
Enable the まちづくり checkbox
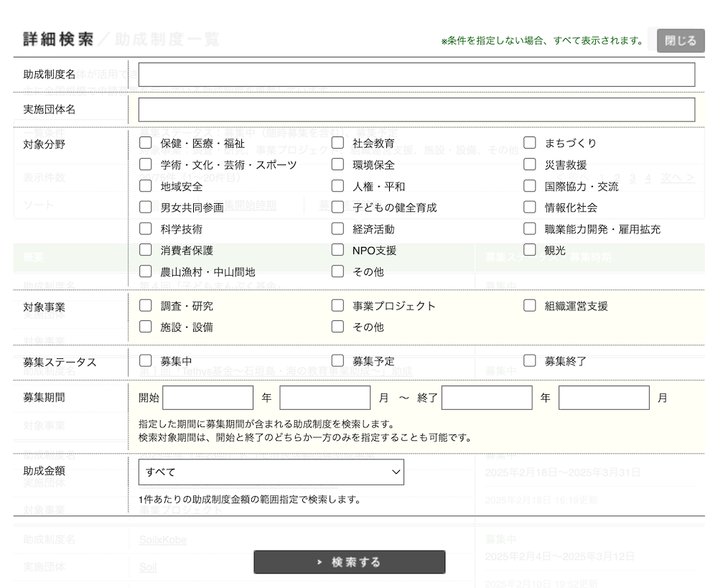(x=530, y=143)
